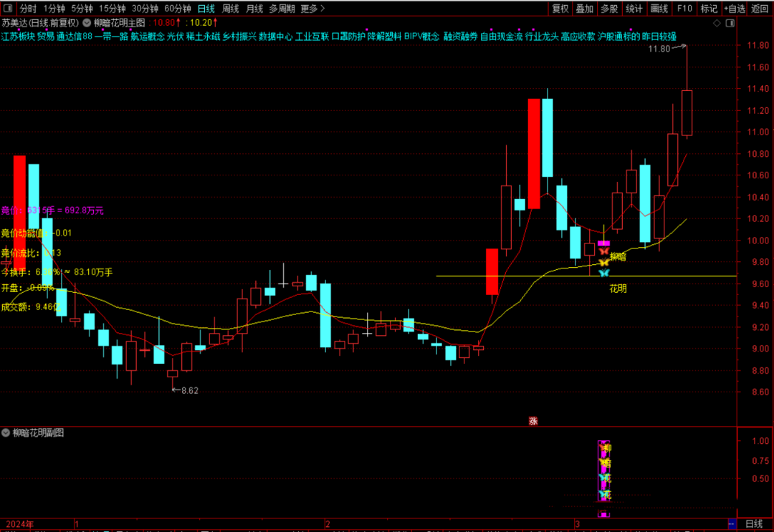
Task: Click month marker 3 on time axis
Action: pyautogui.click(x=576, y=523)
